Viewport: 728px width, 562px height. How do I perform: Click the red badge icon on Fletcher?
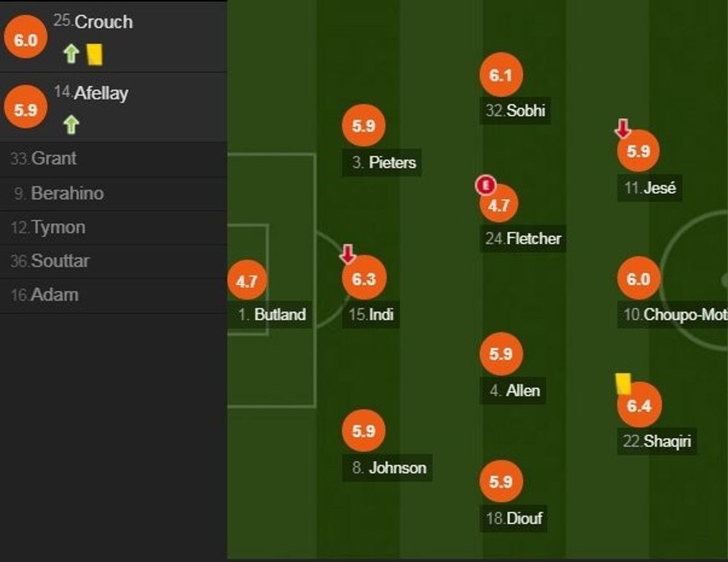pyautogui.click(x=485, y=183)
